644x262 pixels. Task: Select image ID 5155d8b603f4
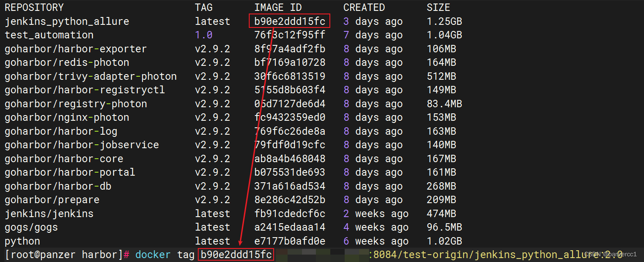point(290,90)
